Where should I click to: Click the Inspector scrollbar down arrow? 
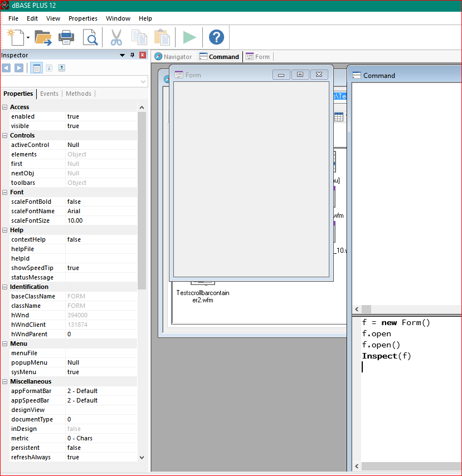tap(142, 457)
